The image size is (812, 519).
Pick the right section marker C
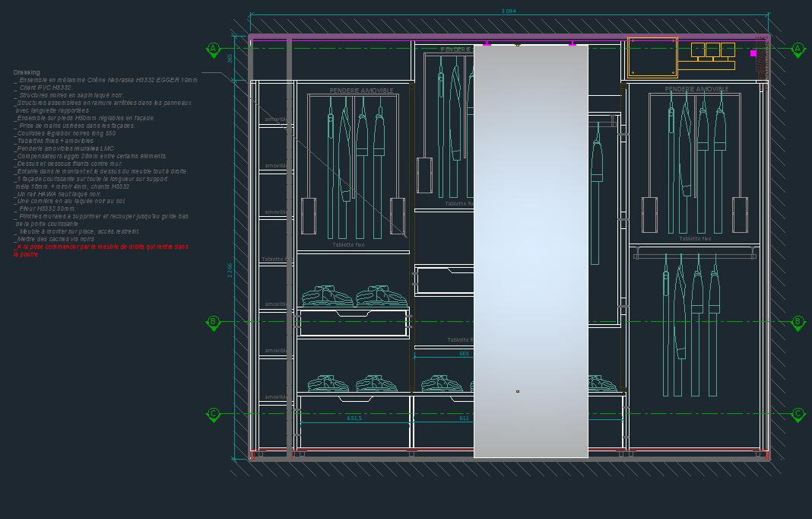798,414
